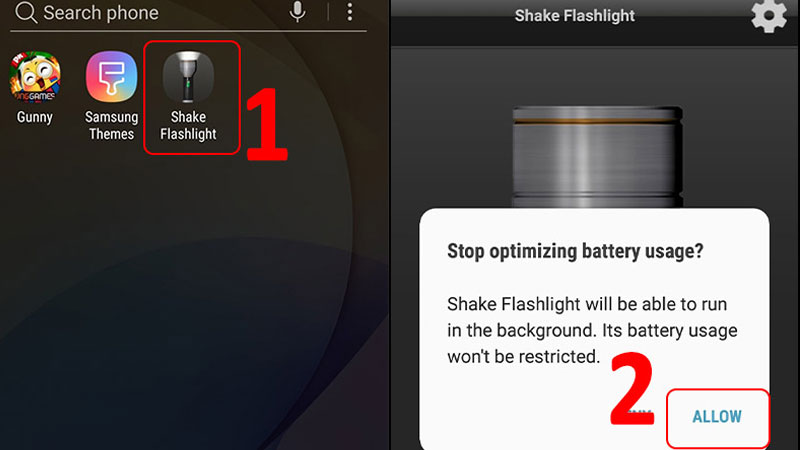Open the Shake Flashlight app icon
The width and height of the screenshot is (800, 450).
click(188, 77)
